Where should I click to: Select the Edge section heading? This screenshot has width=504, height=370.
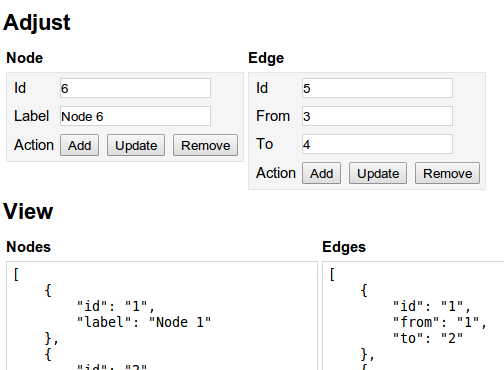point(266,58)
